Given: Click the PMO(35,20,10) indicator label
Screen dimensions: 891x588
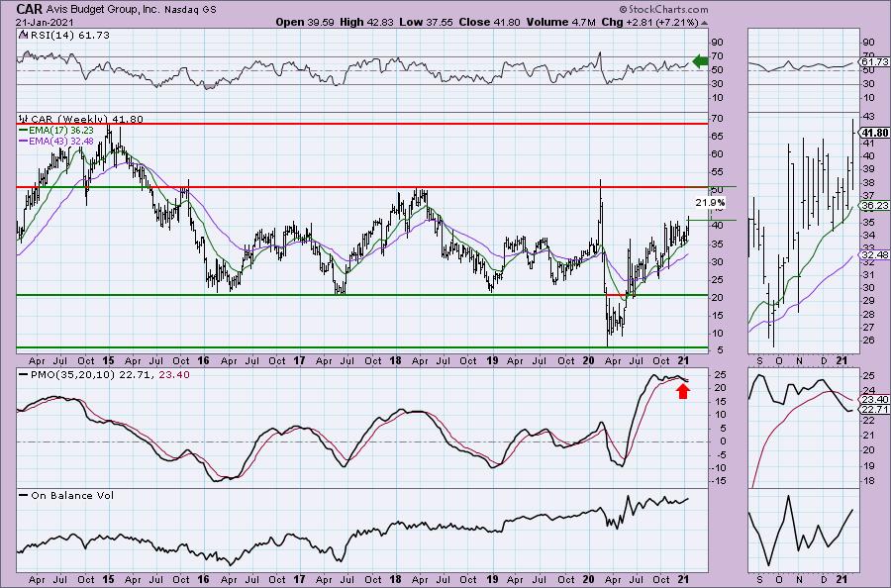Looking at the screenshot, I should (x=72, y=374).
